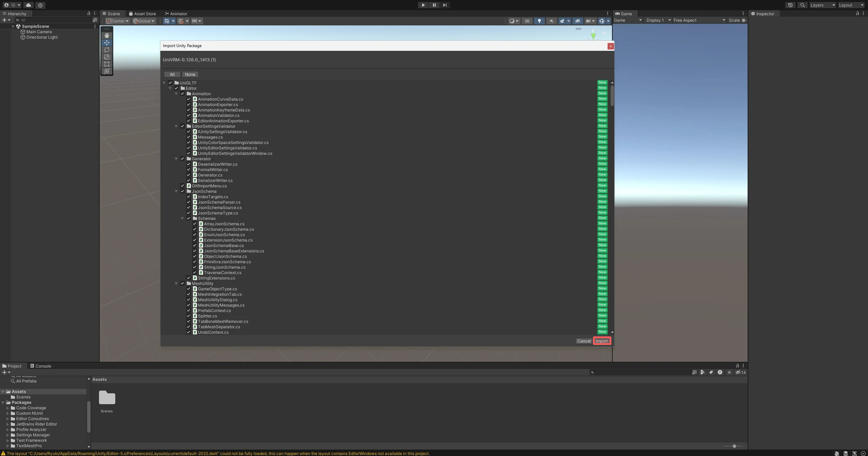
Task: Uncheck the UniGLTF folder checkbox
Action: coord(170,83)
